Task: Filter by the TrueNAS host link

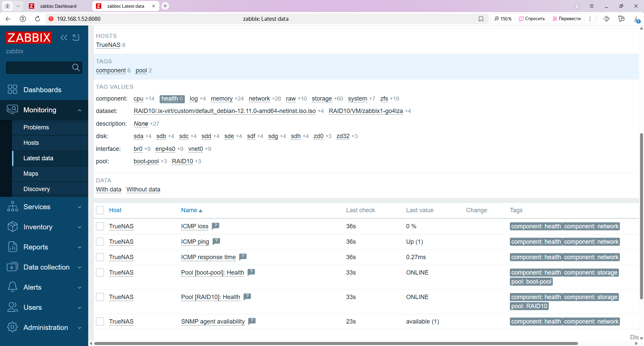Action: pyautogui.click(x=108, y=45)
